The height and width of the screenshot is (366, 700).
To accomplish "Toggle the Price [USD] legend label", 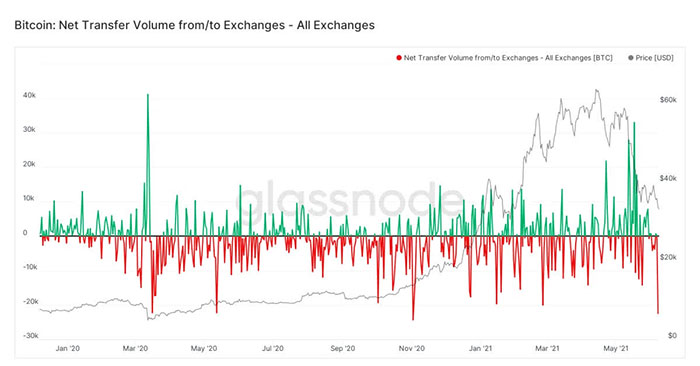I will tap(654, 58).
